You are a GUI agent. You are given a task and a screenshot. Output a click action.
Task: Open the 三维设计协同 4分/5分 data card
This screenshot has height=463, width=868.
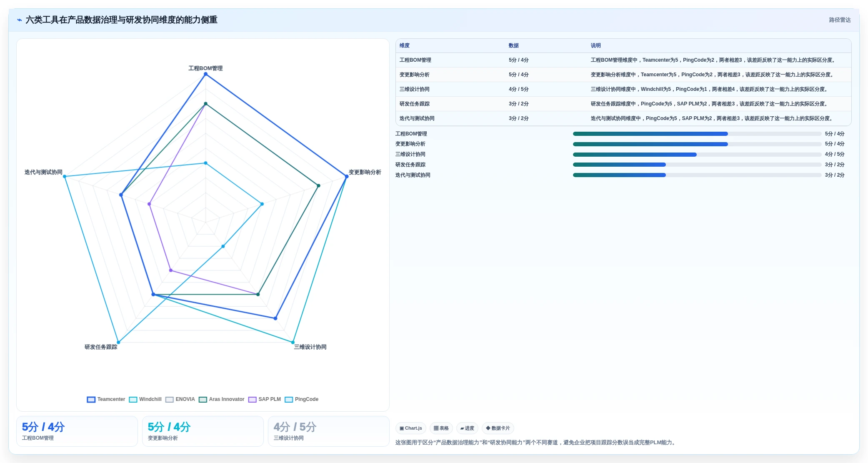[329, 431]
